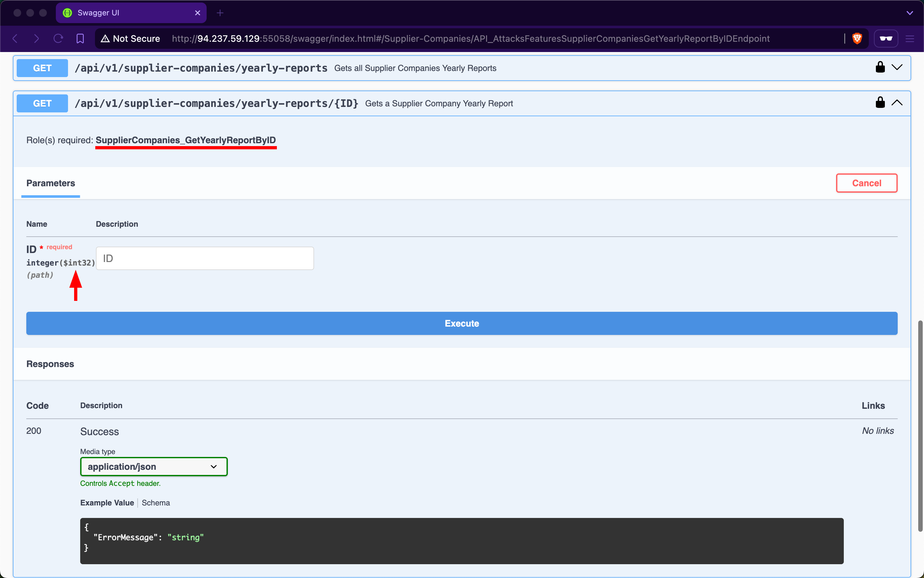
Task: Click the /api/v1/supplier-companies/yearly-reports/{ID} path
Action: [x=217, y=103]
